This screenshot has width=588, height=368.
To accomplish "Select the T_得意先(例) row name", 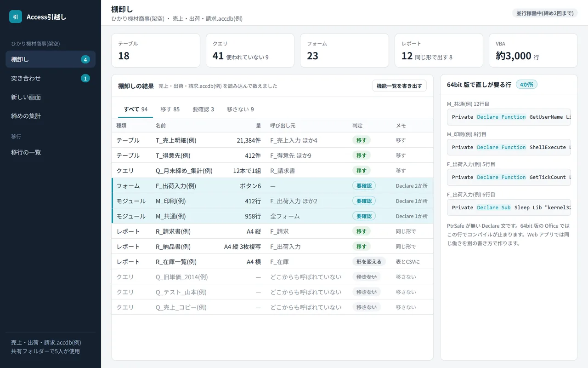I will (x=173, y=155).
